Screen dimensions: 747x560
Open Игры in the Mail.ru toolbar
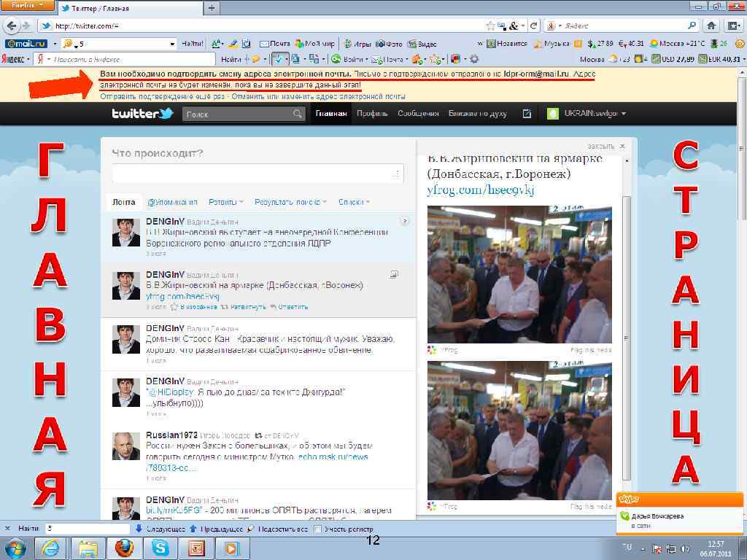pyautogui.click(x=357, y=44)
